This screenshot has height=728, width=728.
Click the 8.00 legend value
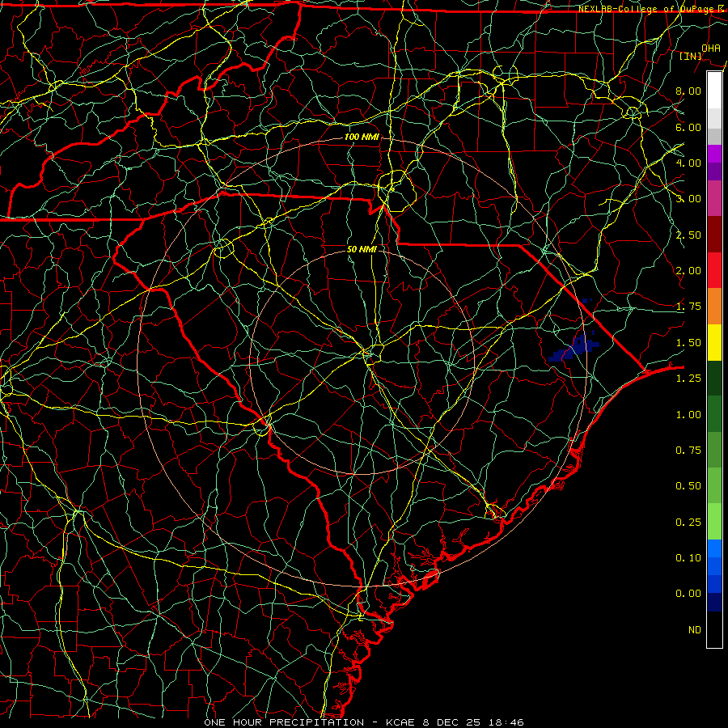click(688, 91)
